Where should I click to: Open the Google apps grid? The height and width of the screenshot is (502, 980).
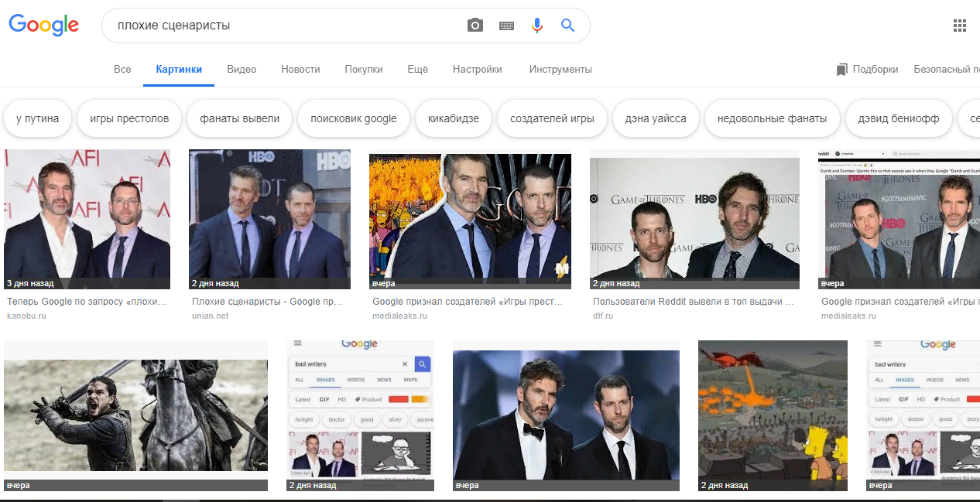(960, 26)
